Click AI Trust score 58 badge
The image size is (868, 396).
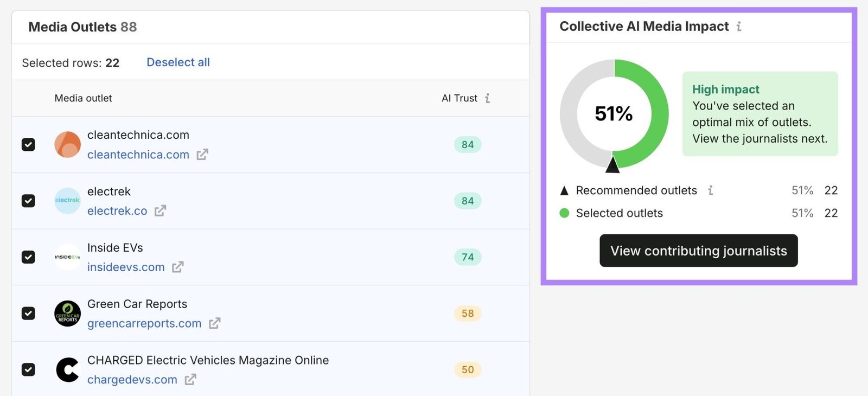468,314
